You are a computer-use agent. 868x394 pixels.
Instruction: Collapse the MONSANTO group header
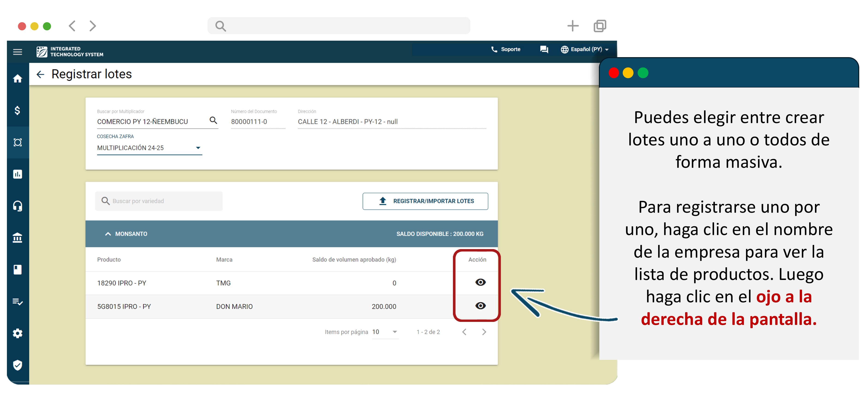click(x=108, y=234)
